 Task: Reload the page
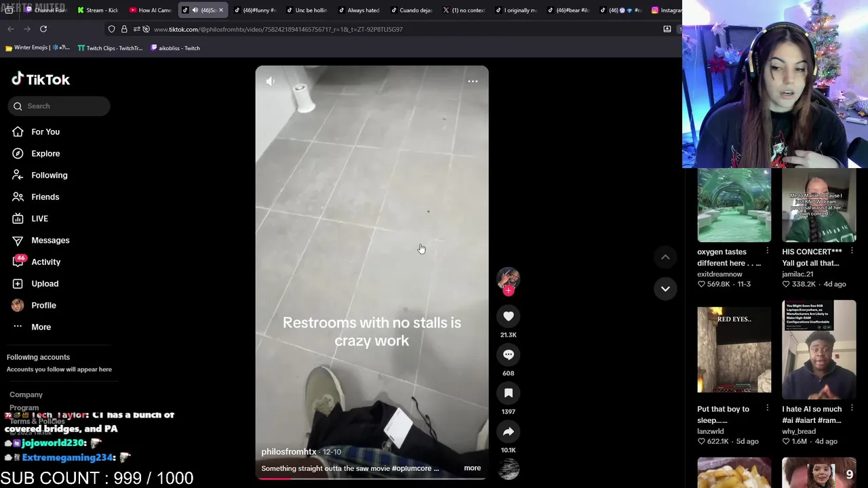(x=43, y=29)
